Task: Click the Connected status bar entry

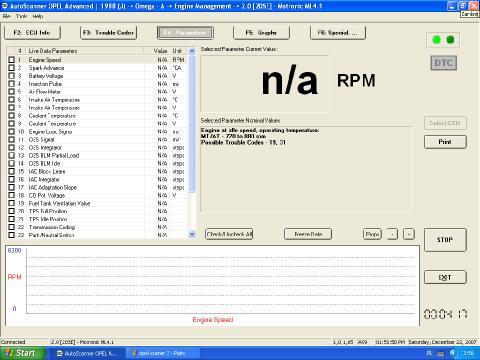Action: click(x=13, y=342)
